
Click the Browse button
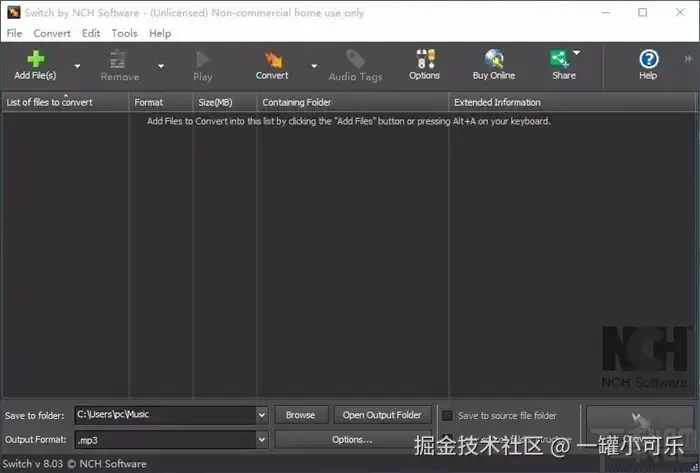[301, 415]
